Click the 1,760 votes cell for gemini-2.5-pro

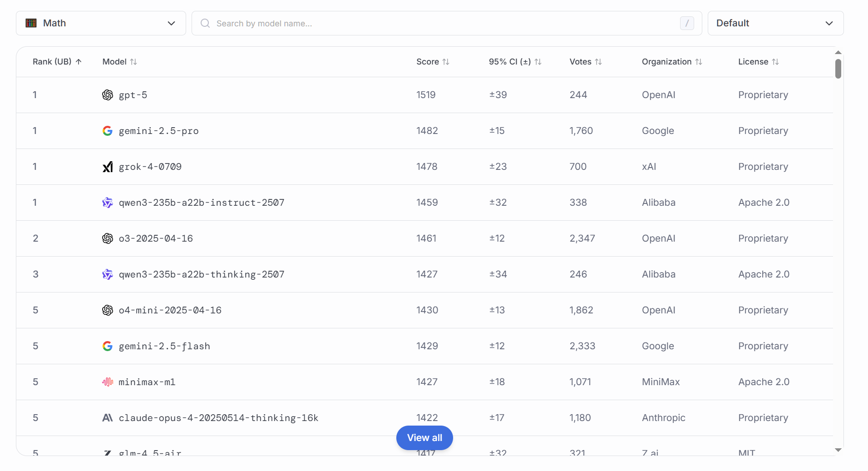point(581,131)
